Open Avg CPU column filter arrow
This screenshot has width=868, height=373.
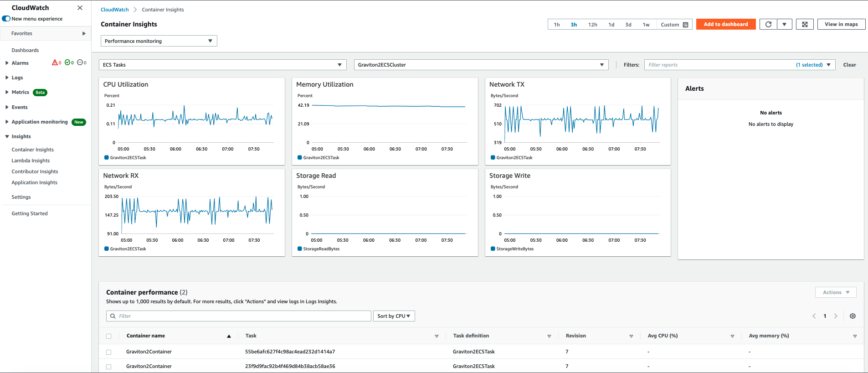click(x=732, y=336)
